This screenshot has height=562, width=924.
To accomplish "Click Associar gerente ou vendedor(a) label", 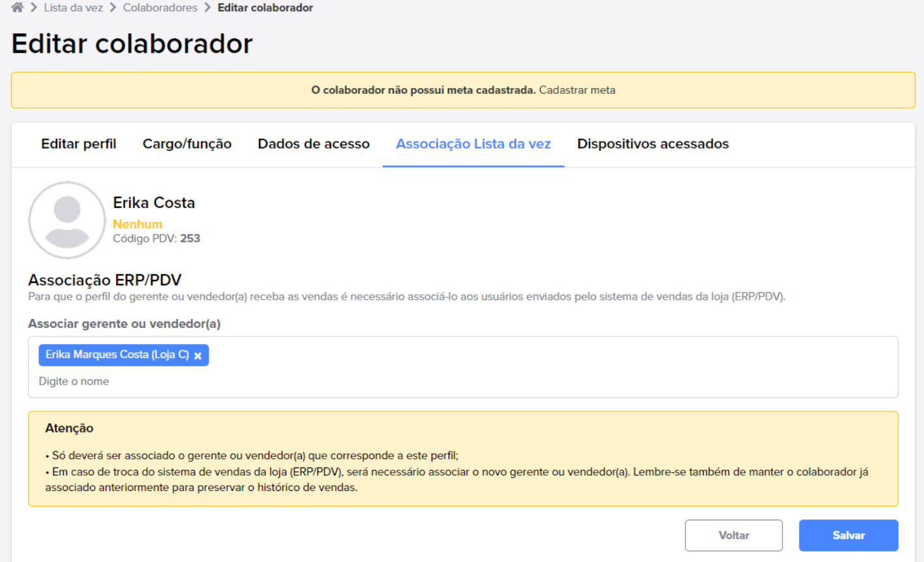I will pos(124,324).
